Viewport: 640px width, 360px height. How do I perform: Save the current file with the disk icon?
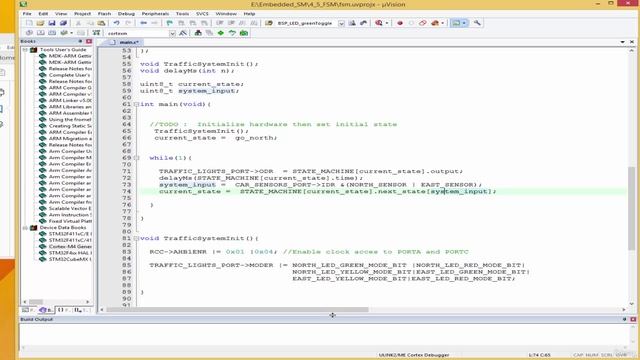(51, 23)
